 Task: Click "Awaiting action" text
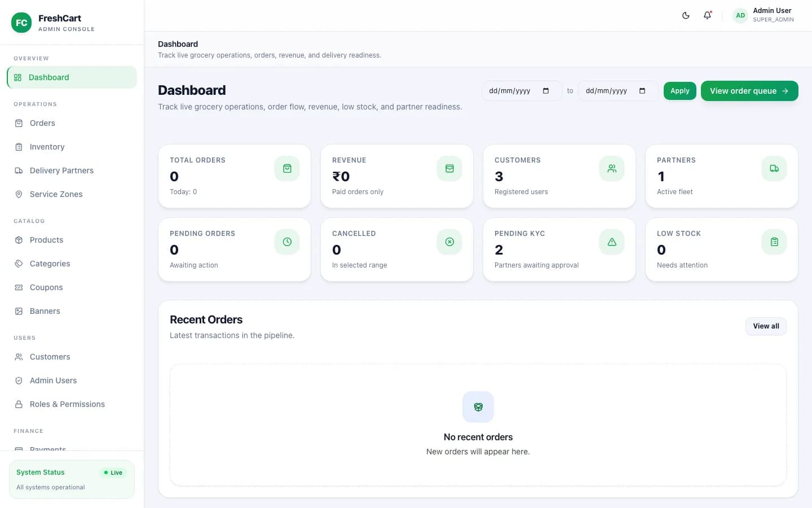click(x=194, y=265)
